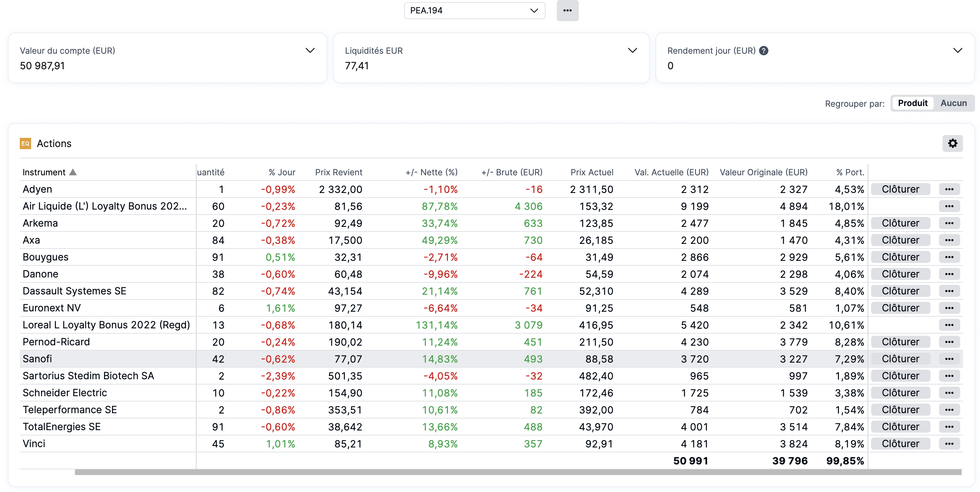The height and width of the screenshot is (492, 980).
Task: Expand the Liquidités EUR card
Action: click(632, 51)
